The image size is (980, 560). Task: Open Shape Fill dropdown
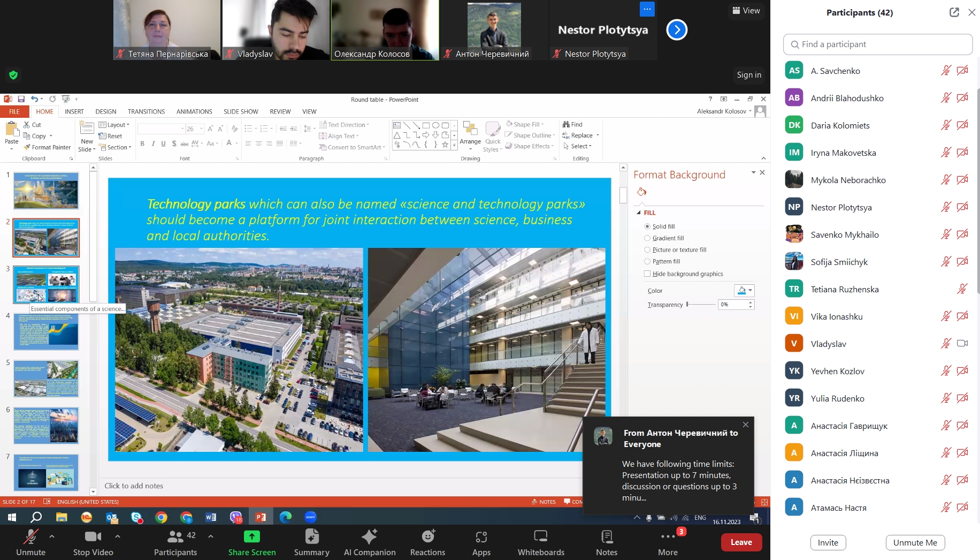tap(525, 124)
